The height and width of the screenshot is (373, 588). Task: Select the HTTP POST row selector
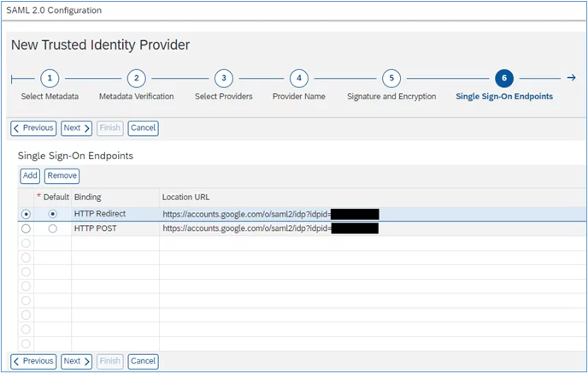coord(26,228)
